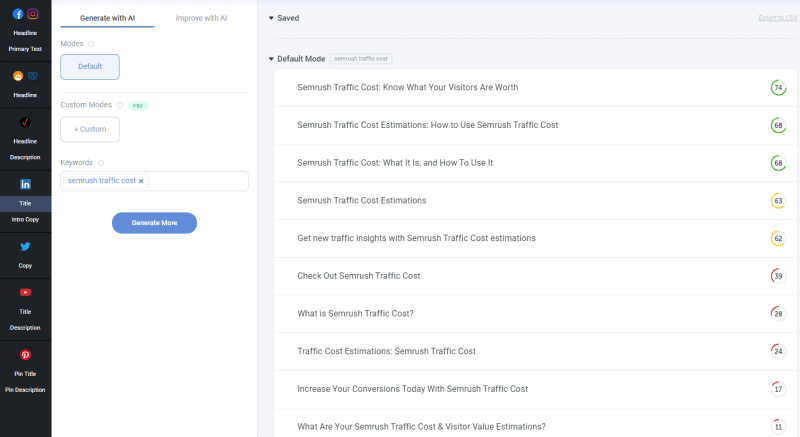Collapse the Default Mode section

click(271, 59)
